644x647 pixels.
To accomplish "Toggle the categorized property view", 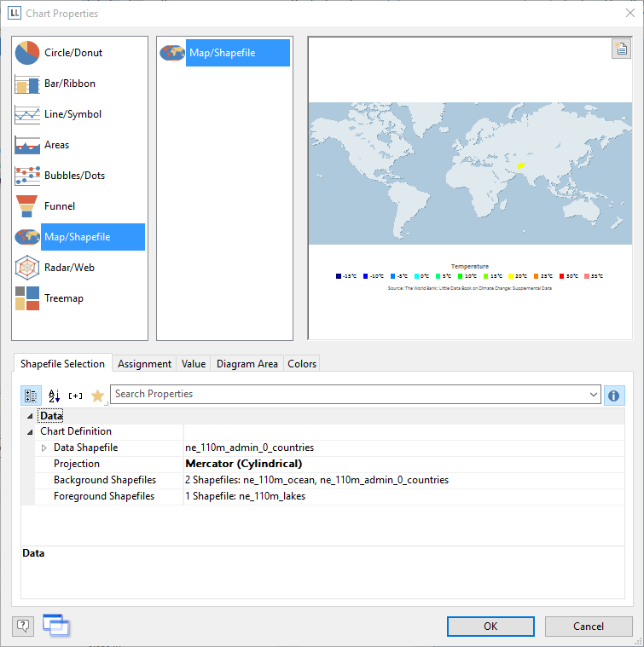I will coord(31,396).
